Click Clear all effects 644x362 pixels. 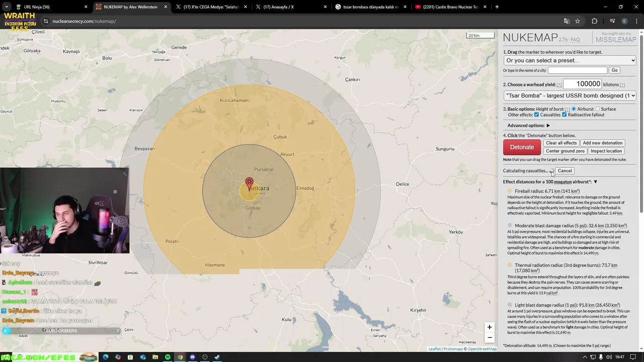coord(561,143)
